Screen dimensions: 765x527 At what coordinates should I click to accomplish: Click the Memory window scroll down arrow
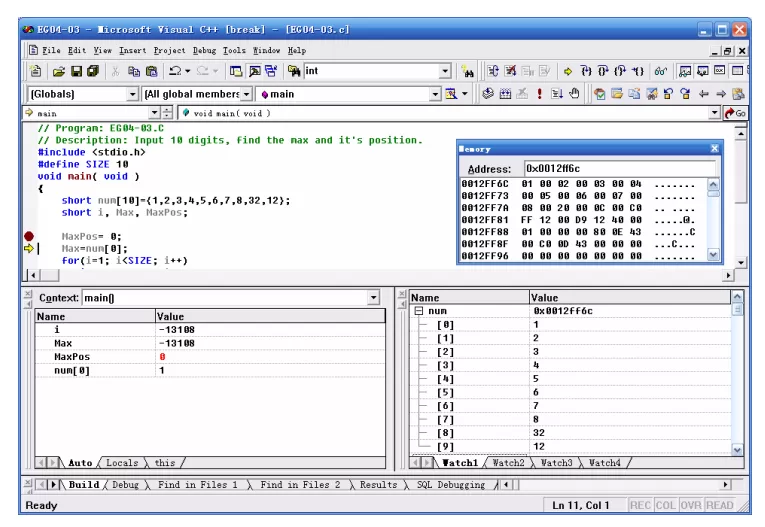713,255
